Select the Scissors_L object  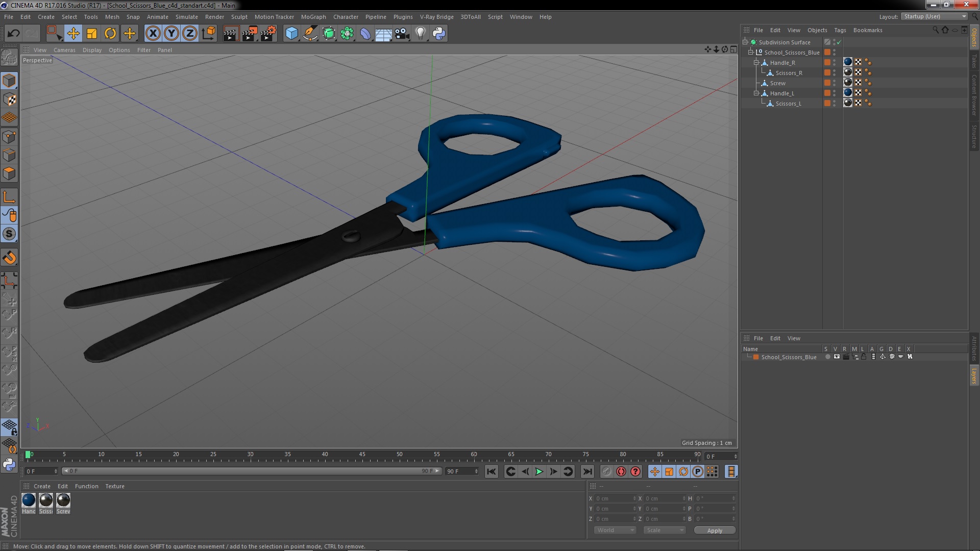[x=788, y=104]
